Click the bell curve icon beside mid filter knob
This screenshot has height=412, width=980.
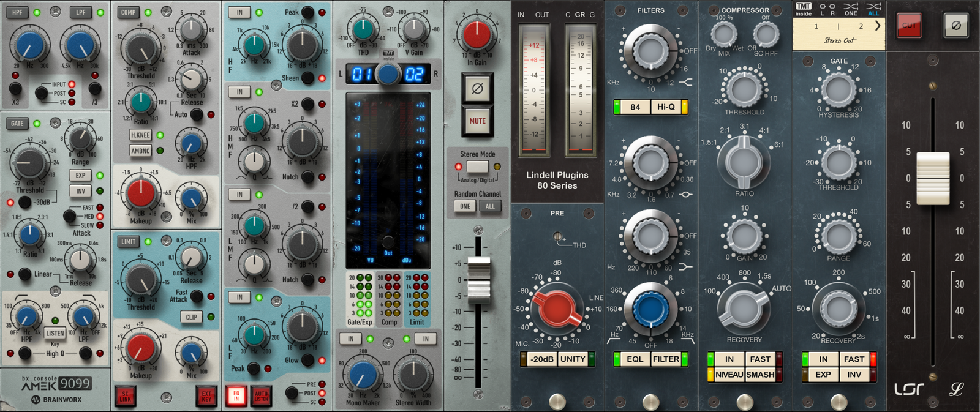pos(685,195)
